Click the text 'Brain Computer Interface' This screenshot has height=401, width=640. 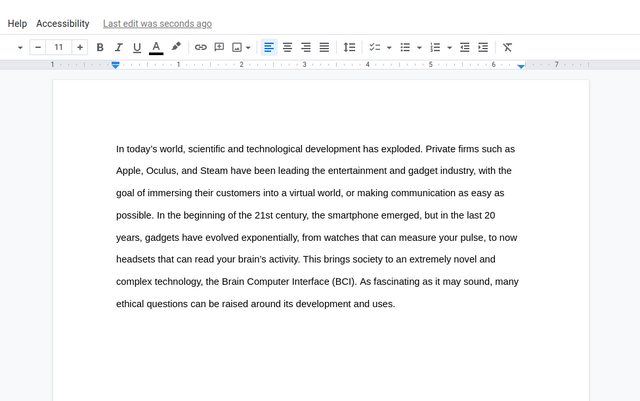click(x=276, y=282)
